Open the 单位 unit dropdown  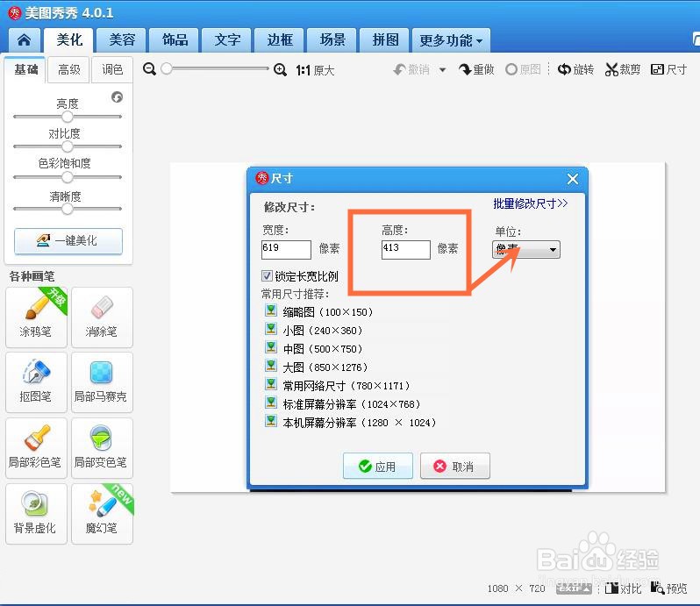526,249
